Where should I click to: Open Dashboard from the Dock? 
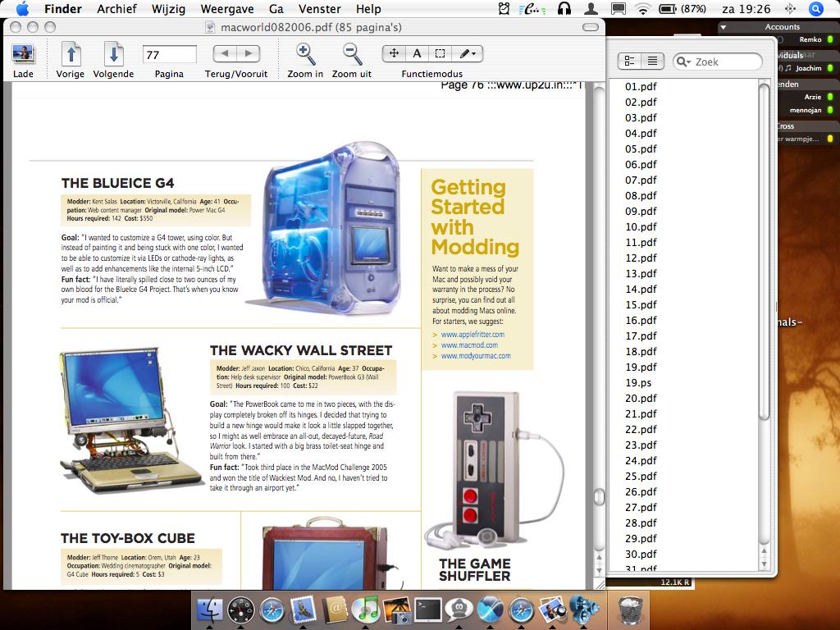pyautogui.click(x=241, y=609)
